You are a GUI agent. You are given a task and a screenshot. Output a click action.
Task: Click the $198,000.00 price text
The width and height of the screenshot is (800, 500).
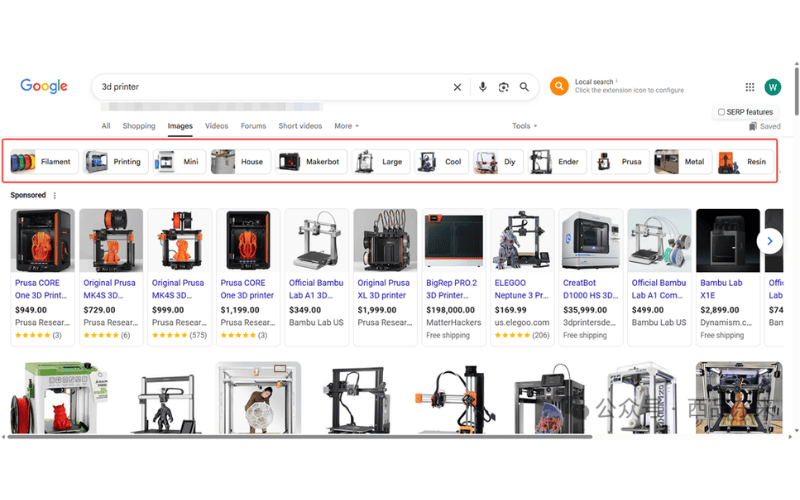pyautogui.click(x=451, y=310)
